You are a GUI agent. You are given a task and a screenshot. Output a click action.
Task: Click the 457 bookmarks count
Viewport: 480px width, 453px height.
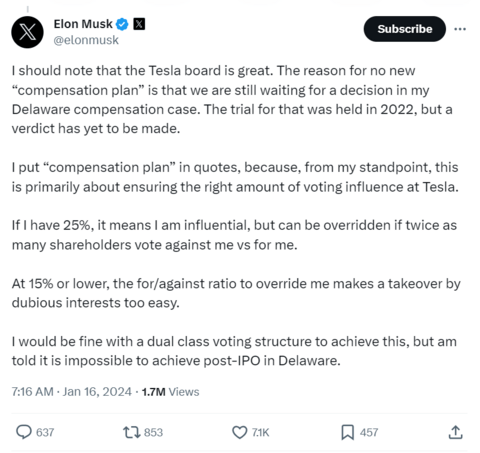coord(369,432)
